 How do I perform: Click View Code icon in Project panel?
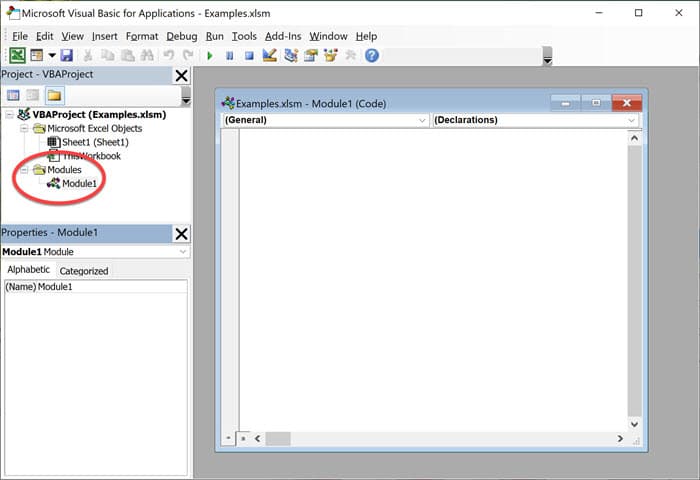click(13, 95)
